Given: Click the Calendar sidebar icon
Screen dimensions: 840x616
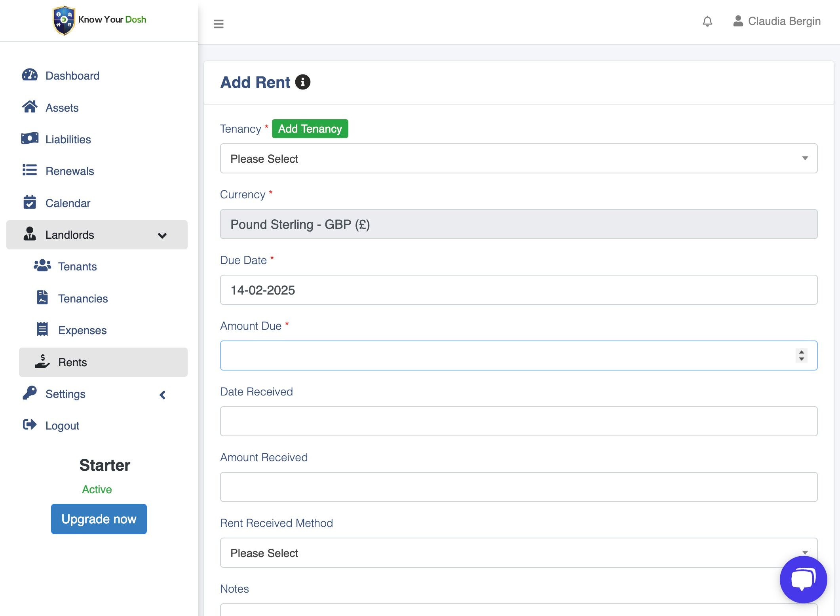Looking at the screenshot, I should pyautogui.click(x=30, y=202).
